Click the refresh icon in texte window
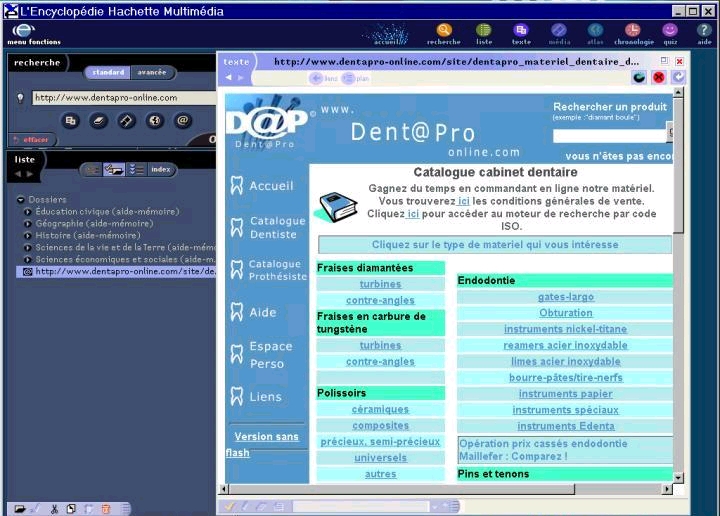This screenshot has height=516, width=720. point(639,78)
